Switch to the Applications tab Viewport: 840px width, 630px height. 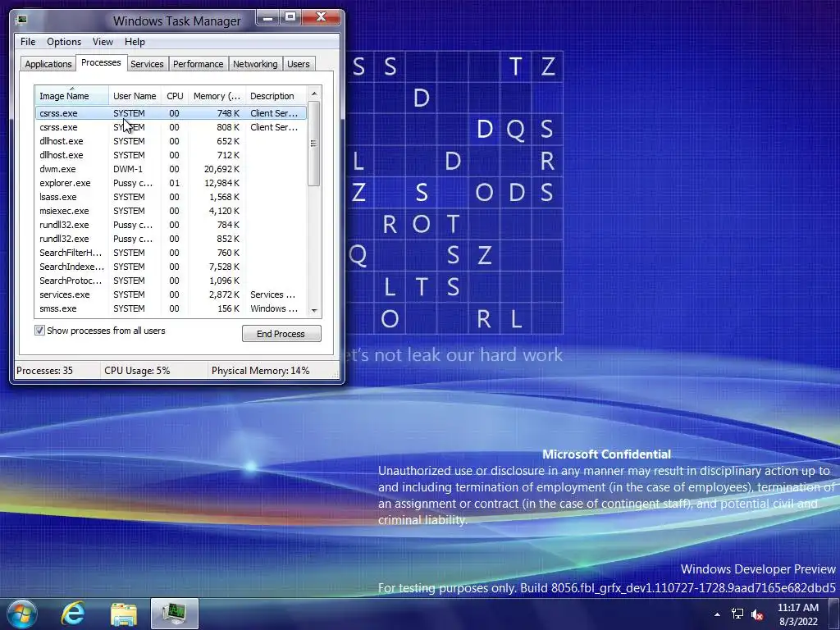tap(48, 64)
